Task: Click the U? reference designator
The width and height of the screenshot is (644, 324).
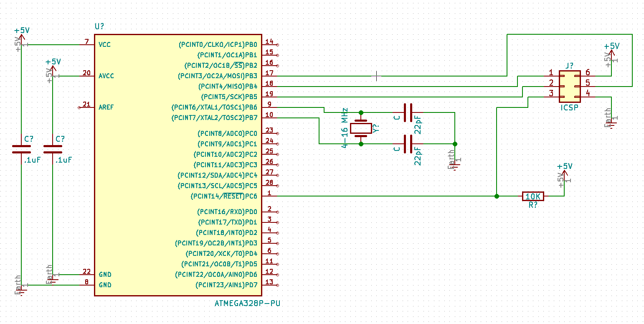Action: coord(100,26)
